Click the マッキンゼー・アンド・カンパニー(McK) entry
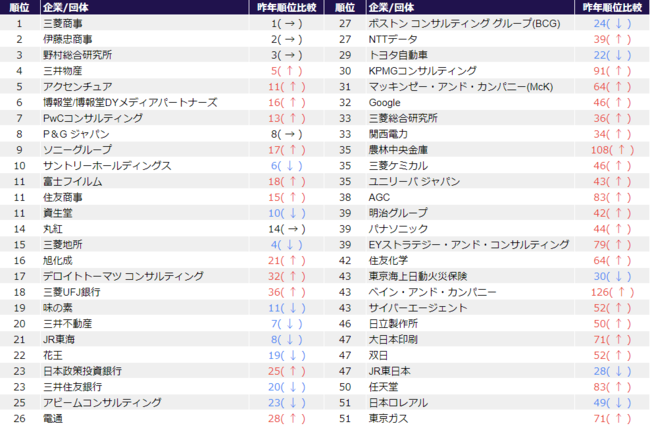The height and width of the screenshot is (428, 650). [453, 87]
